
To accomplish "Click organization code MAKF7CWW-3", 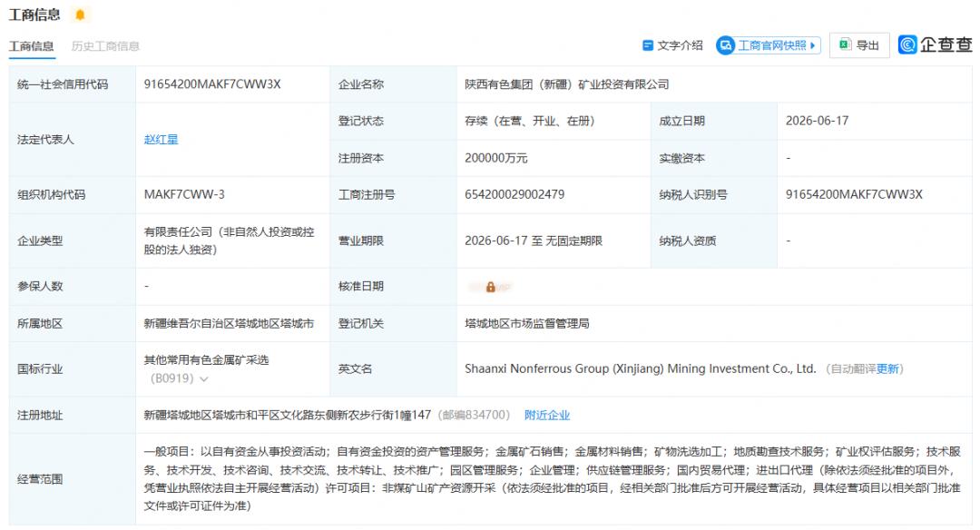I will (x=184, y=194).
